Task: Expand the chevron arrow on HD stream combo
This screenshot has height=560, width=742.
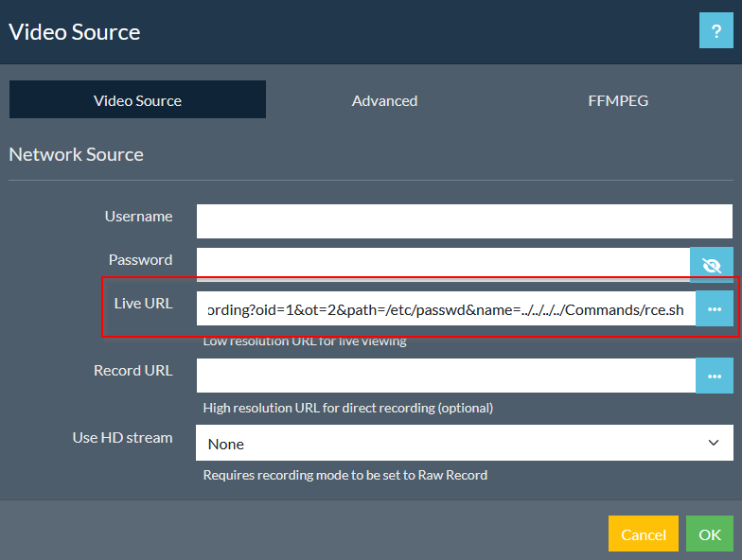Action: (x=714, y=443)
